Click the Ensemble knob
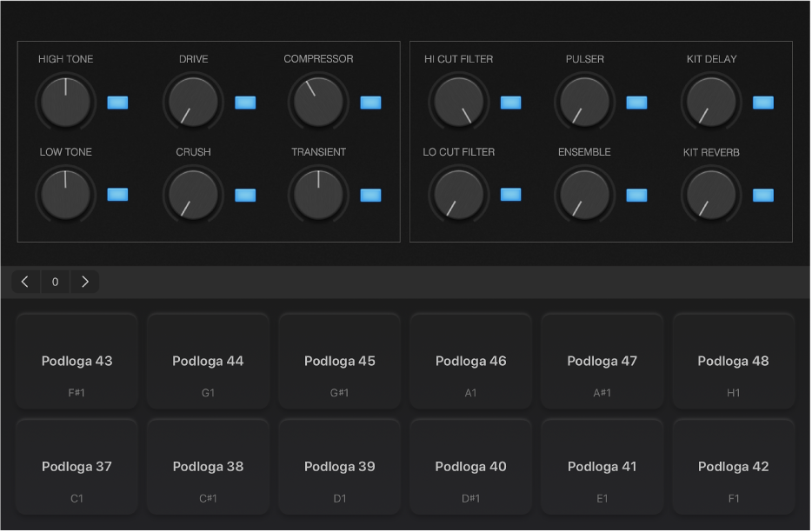 point(584,193)
